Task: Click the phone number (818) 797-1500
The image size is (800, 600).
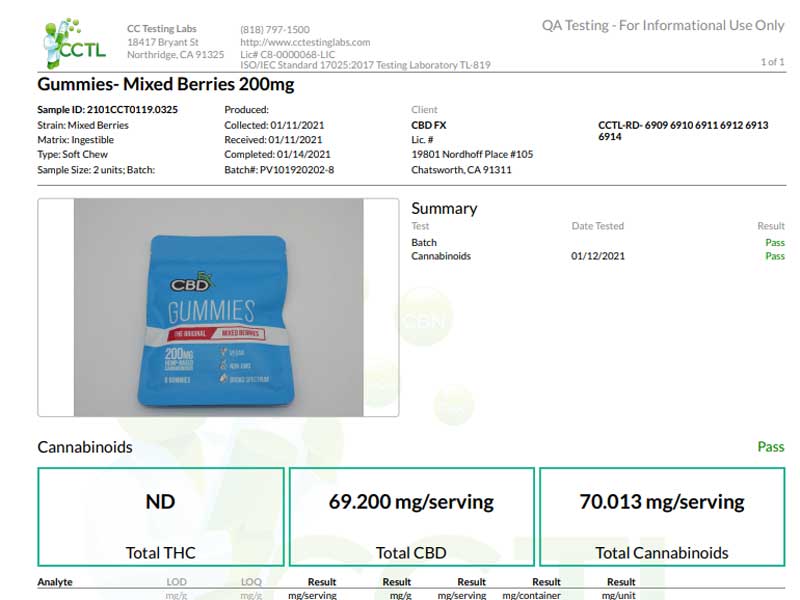Action: tap(276, 28)
